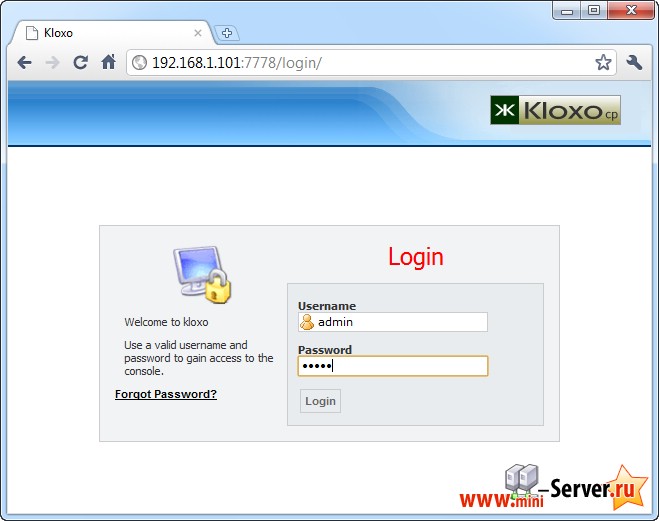The width and height of the screenshot is (659, 521).
Task: Click the user avatar icon in Username
Action: [x=307, y=322]
